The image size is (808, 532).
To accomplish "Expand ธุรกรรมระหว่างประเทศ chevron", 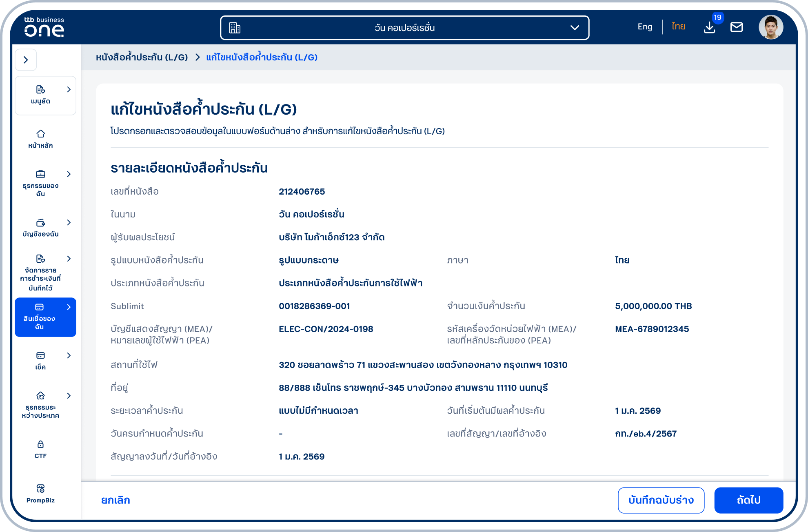I will click(x=69, y=396).
